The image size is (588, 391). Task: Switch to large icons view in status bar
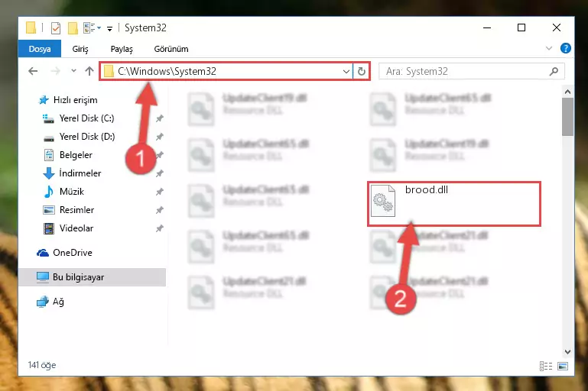(563, 367)
